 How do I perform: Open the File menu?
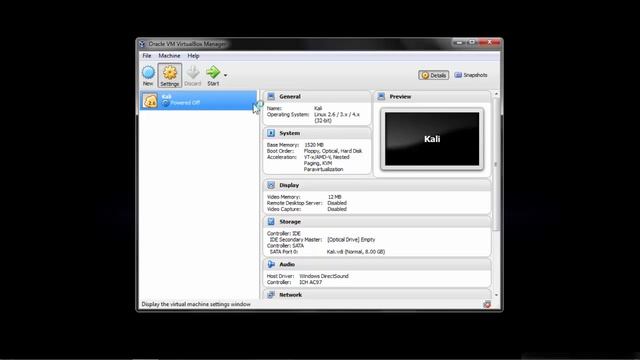coord(147,56)
